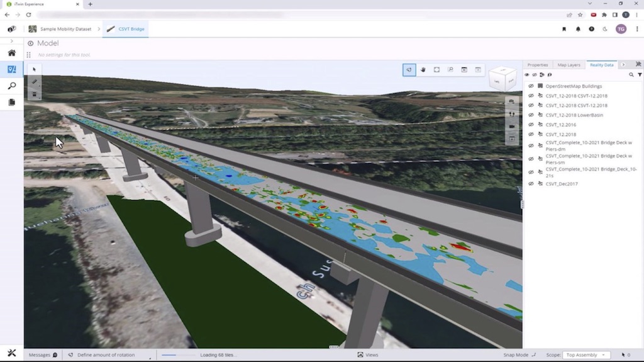Toggle visibility of OpenStreetMap Buildings

click(x=531, y=86)
